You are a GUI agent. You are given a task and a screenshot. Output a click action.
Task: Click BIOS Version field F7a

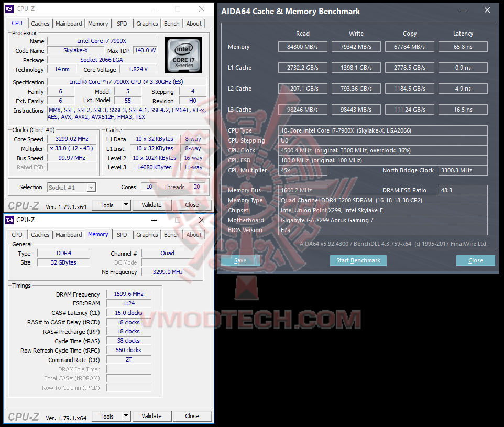(x=383, y=230)
